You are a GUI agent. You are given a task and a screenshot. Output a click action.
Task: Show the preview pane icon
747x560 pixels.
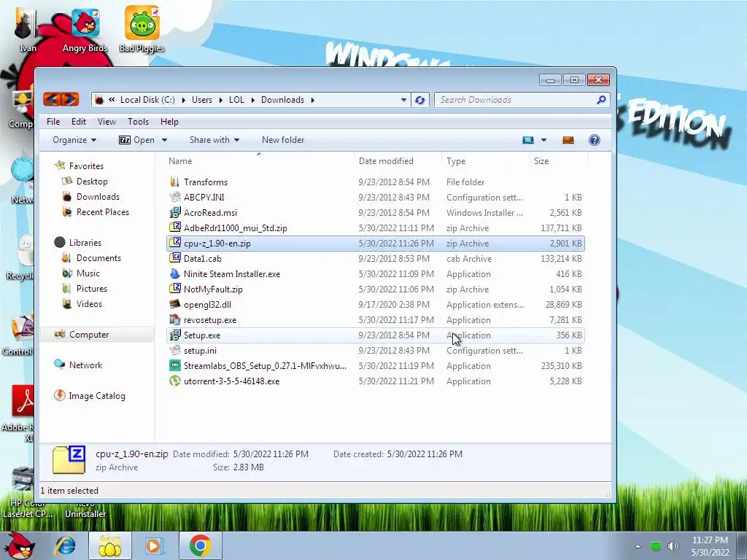(x=568, y=140)
